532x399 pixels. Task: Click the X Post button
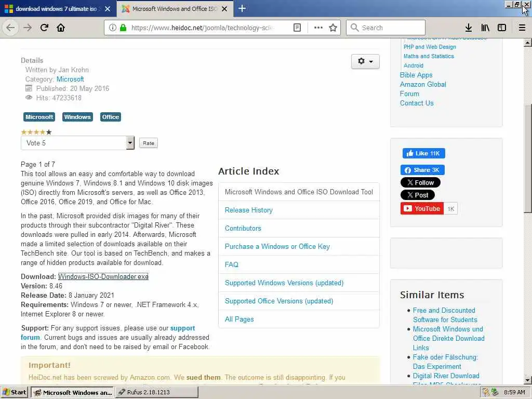pyautogui.click(x=418, y=195)
